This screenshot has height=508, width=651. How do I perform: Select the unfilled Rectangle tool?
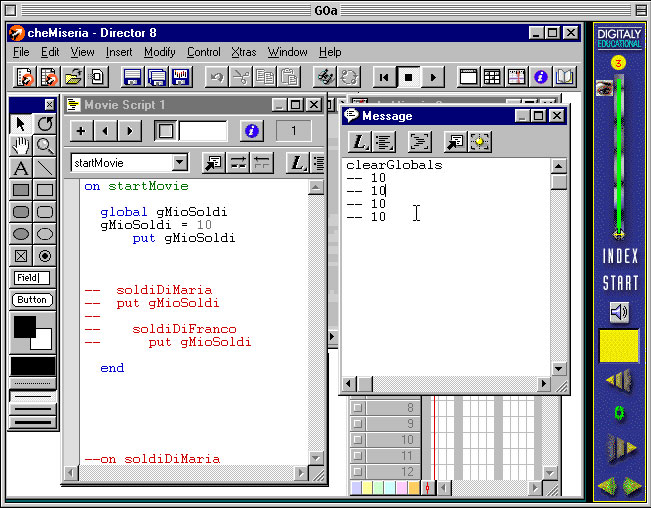click(44, 190)
